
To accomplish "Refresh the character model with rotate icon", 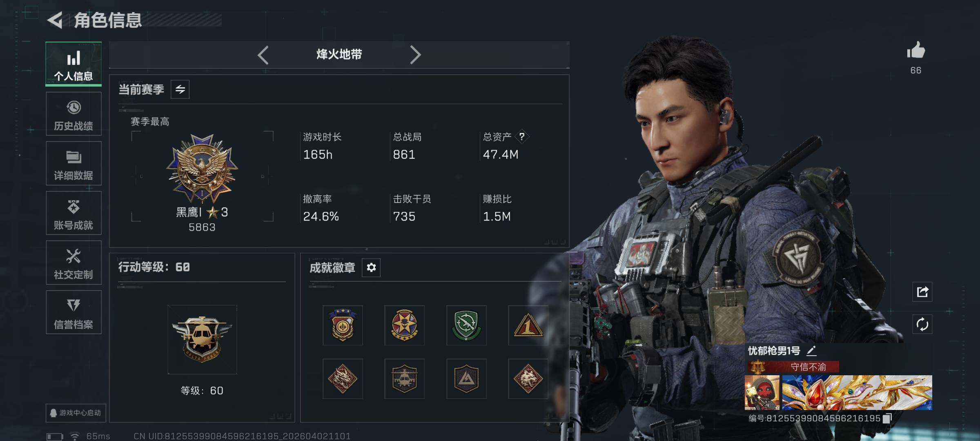I will click(922, 324).
